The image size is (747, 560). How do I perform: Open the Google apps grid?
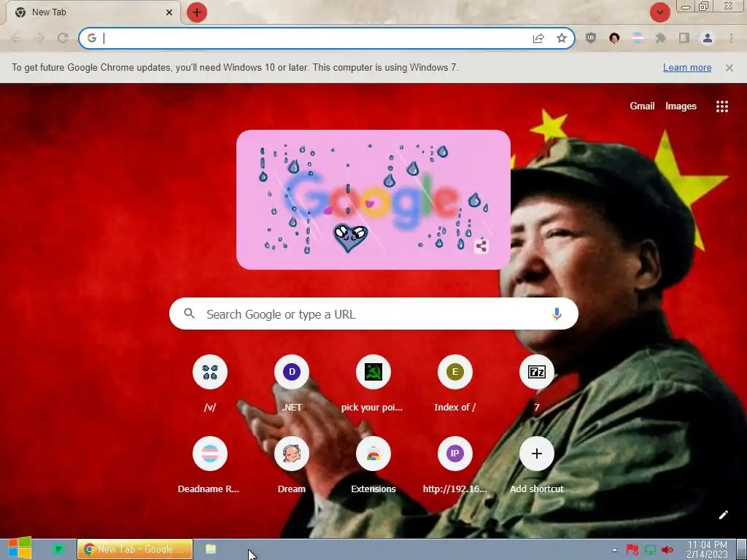[x=722, y=106]
